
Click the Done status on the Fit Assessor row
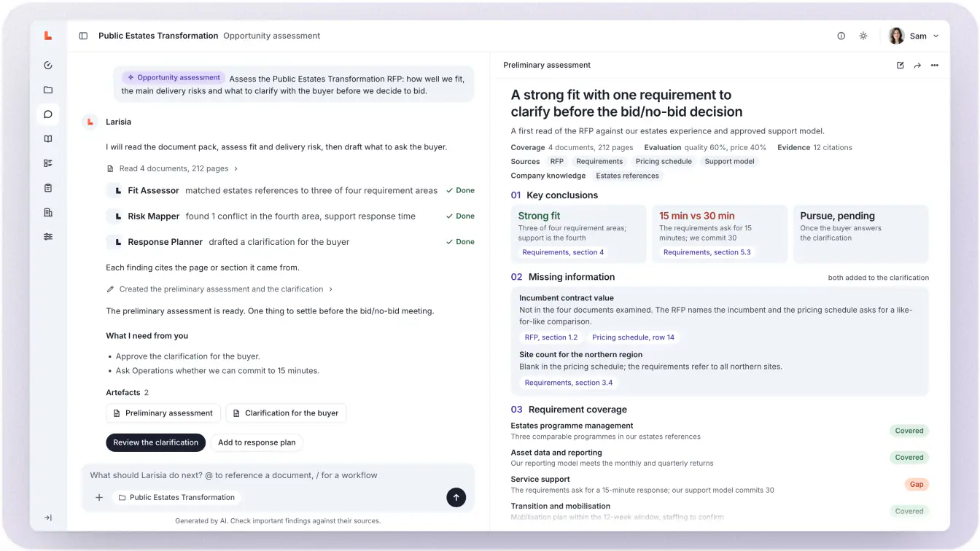point(460,191)
